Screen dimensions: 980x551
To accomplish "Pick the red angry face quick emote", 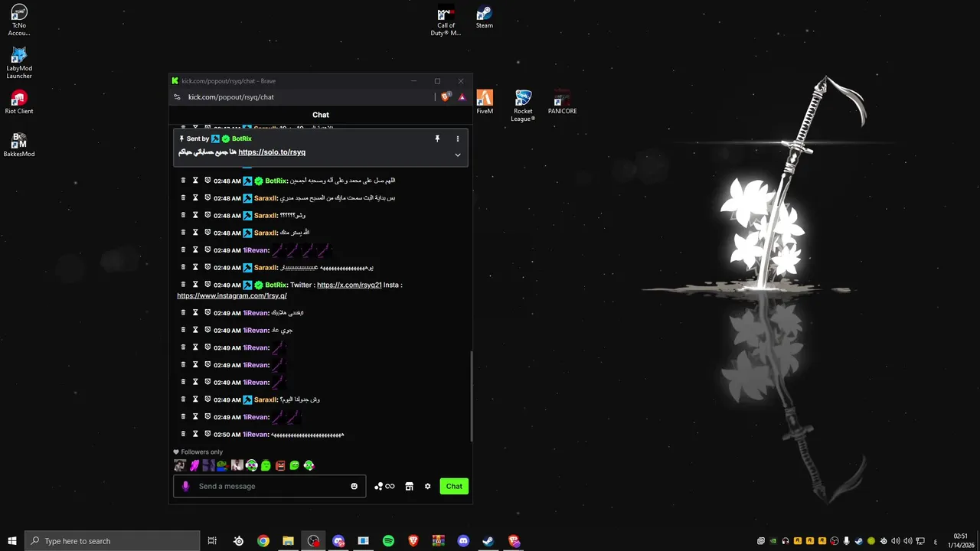I will tap(280, 465).
